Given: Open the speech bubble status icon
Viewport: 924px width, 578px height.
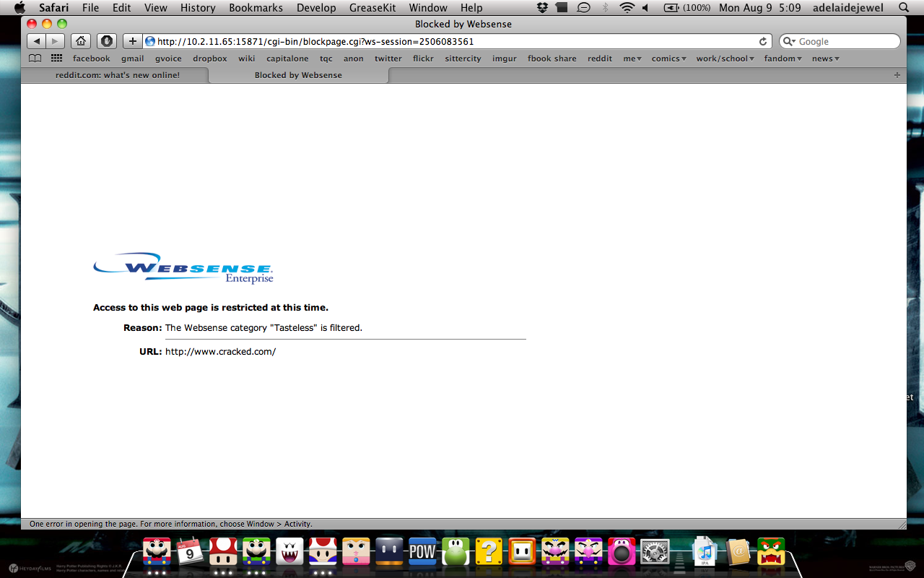Looking at the screenshot, I should click(x=584, y=7).
